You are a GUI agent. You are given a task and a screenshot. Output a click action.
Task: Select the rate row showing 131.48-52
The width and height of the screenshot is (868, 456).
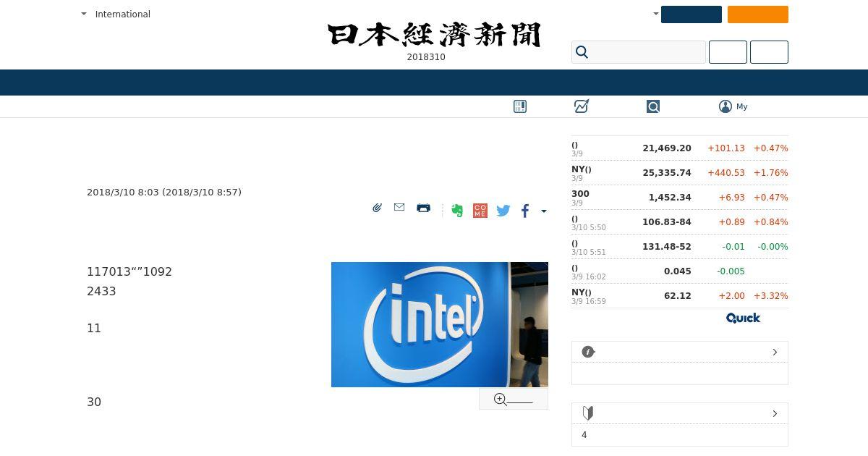click(x=680, y=247)
